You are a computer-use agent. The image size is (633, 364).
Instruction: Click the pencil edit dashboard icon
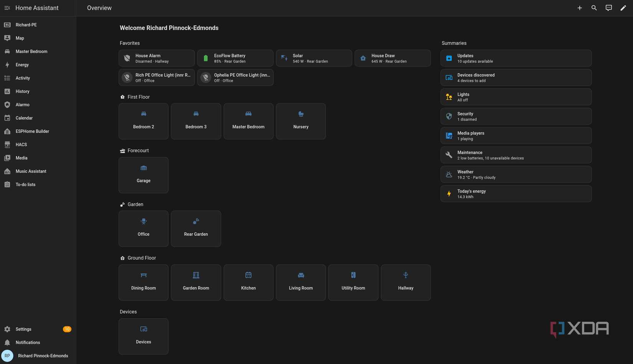point(623,8)
